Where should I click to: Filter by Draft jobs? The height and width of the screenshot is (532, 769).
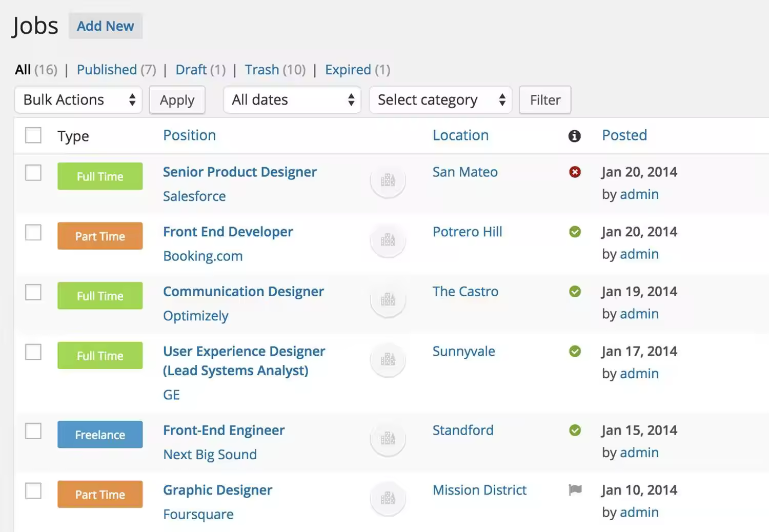[x=191, y=70]
